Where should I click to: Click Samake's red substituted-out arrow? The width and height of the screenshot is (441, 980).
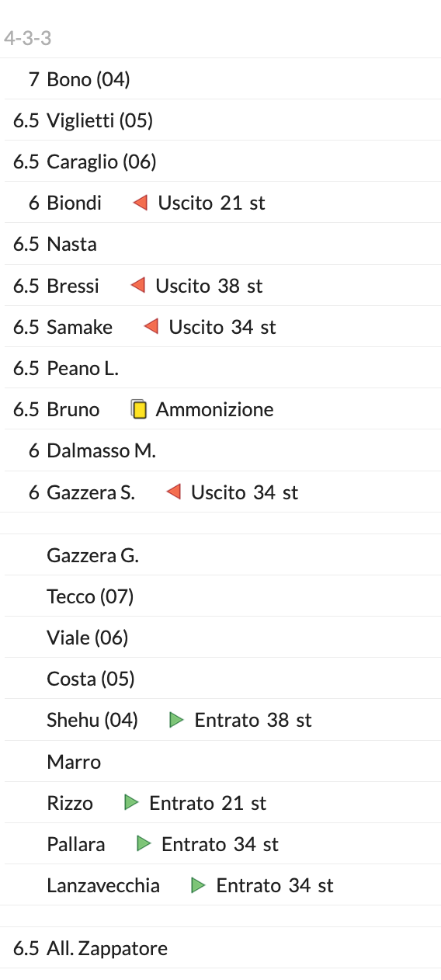point(151,327)
